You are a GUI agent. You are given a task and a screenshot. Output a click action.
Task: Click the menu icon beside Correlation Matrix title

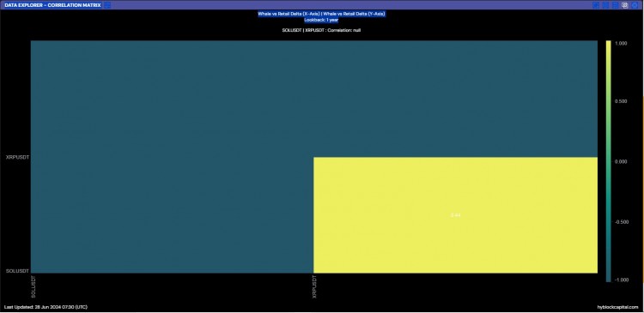[106, 5]
